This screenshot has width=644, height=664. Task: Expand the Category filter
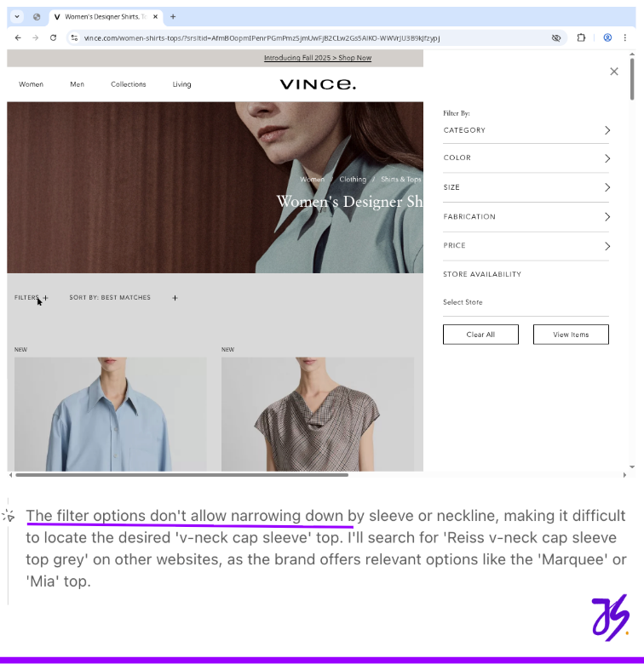[526, 130]
